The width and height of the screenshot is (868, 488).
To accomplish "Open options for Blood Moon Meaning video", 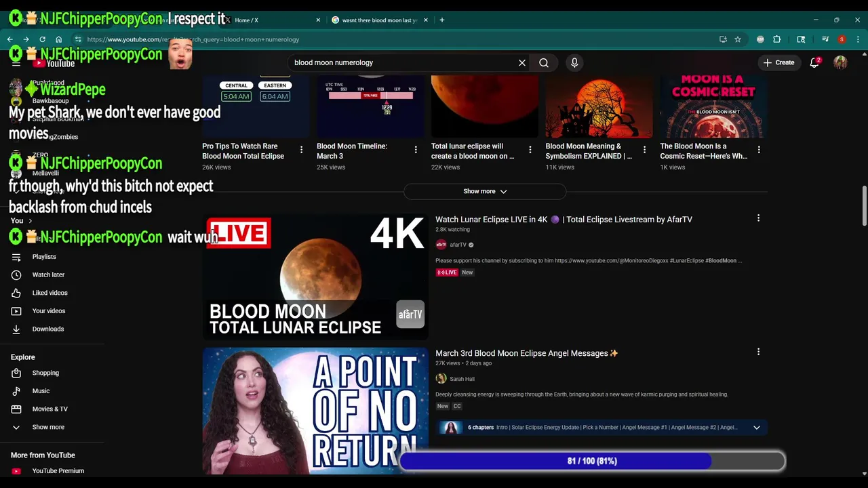I will click(644, 150).
